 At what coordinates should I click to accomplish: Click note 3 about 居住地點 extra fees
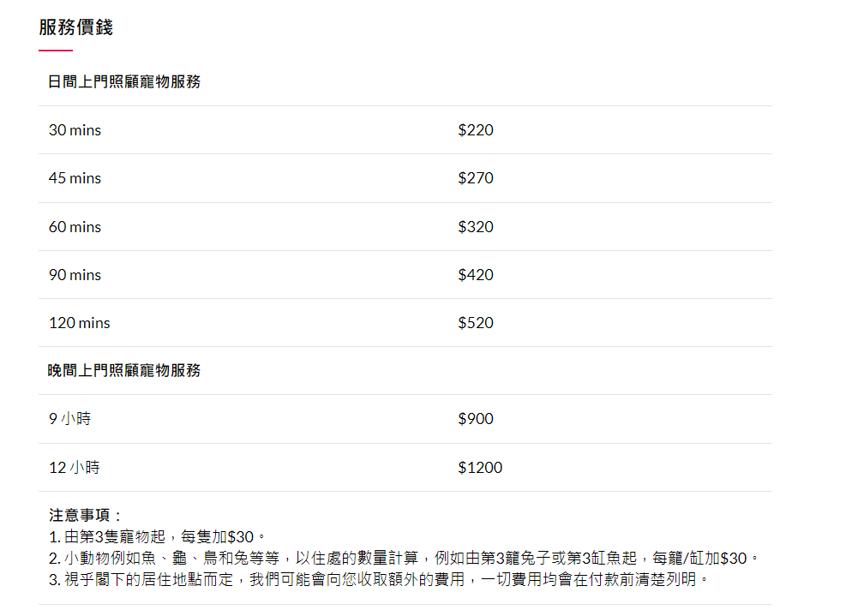(378, 580)
